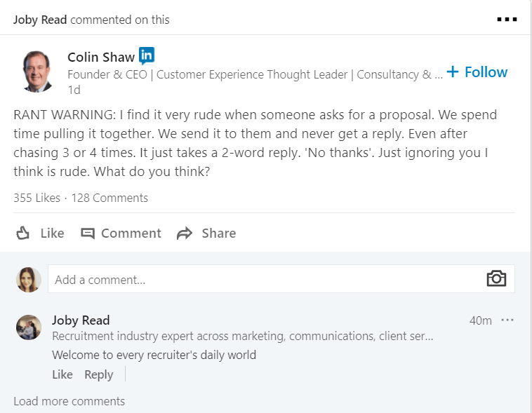The height and width of the screenshot is (413, 532).
Task: Click the plus icon beside Follow
Action: coord(453,72)
